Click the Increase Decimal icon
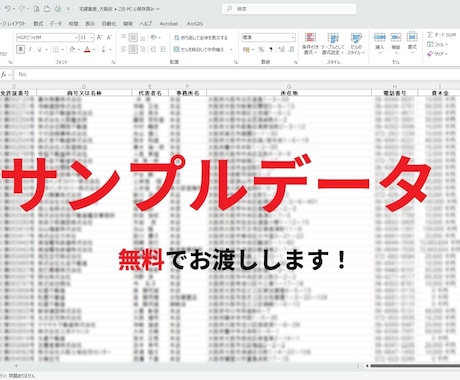 coord(281,49)
